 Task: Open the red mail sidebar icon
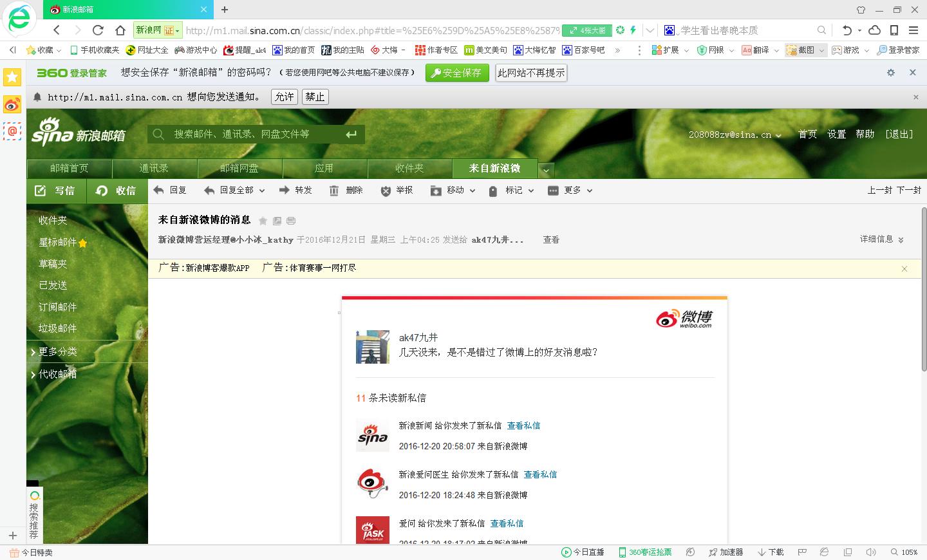pyautogui.click(x=12, y=131)
